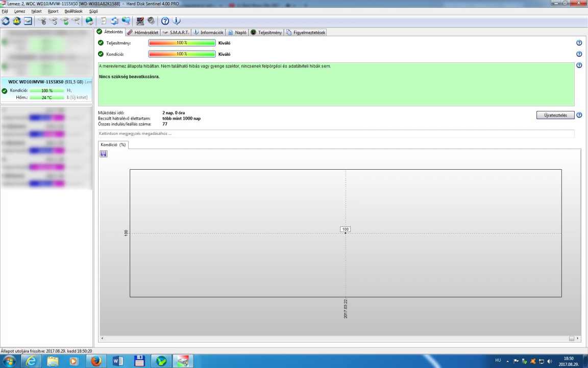The width and height of the screenshot is (588, 368).
Task: Open the Riport menu
Action: pyautogui.click(x=53, y=11)
